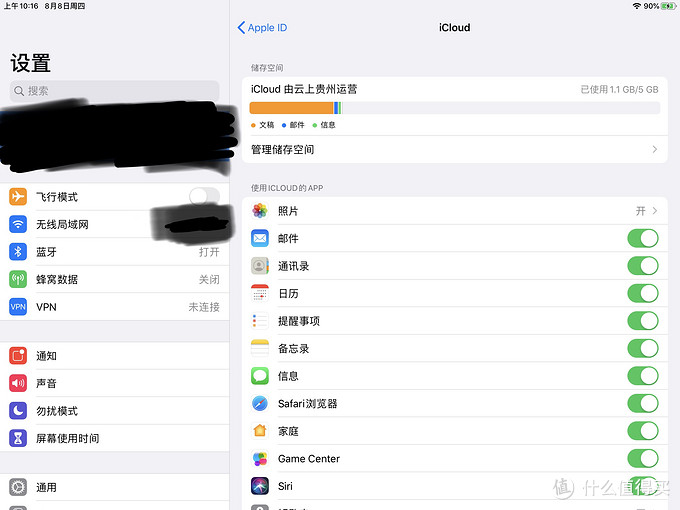Open the 通知 notifications icon

[x=18, y=356]
